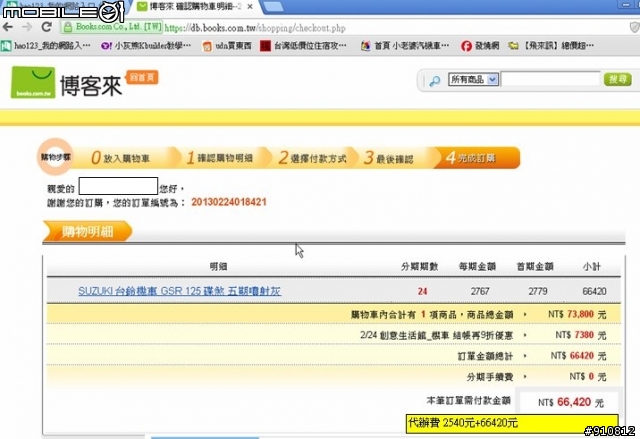This screenshot has width=640, height=439.
Task: Open the 飛來訊 總價超 bookmark
Action: tap(551, 46)
